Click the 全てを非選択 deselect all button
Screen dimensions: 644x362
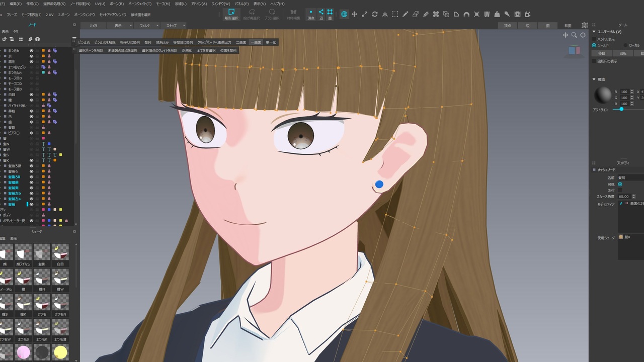click(x=206, y=50)
